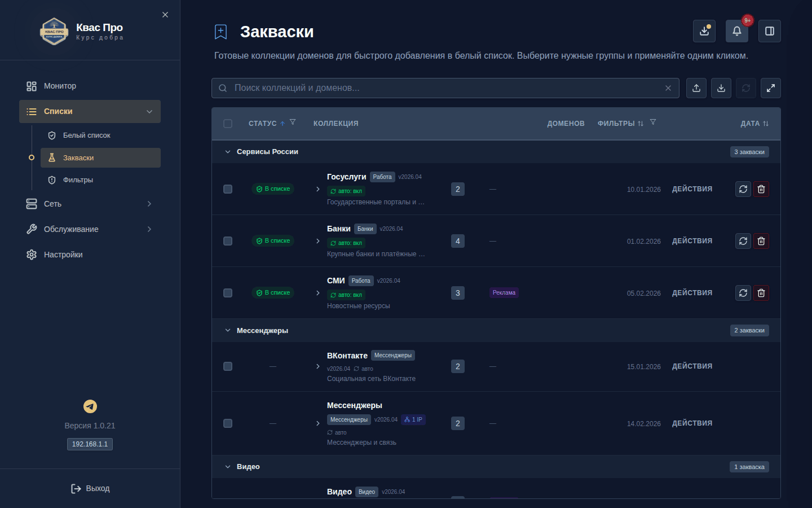Viewport: 812px width, 508px height.
Task: Click the Квас Про logo
Action: (54, 32)
